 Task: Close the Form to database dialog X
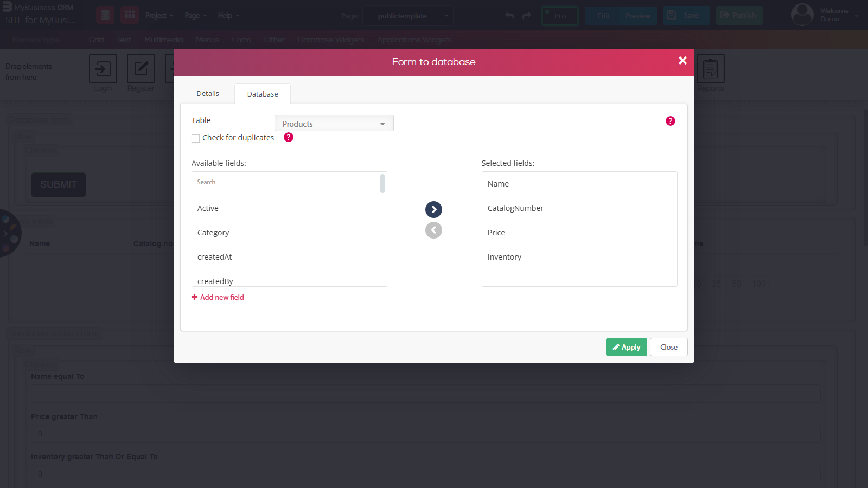(x=682, y=61)
